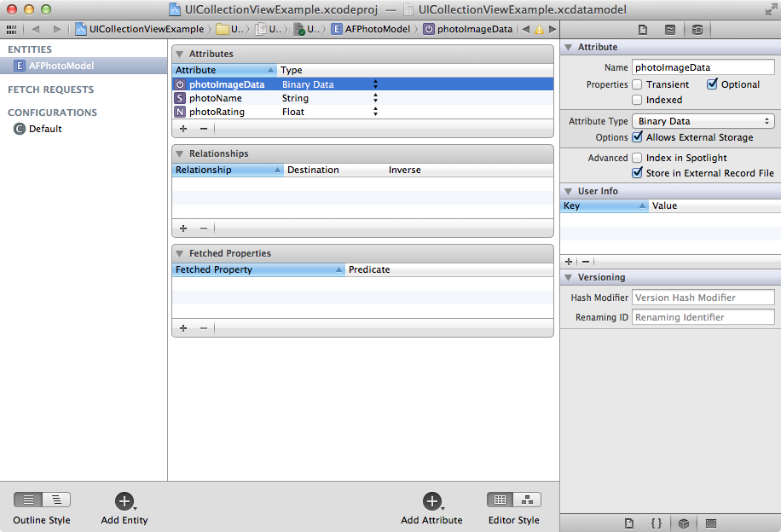Switch to Outline Style hierarchical view icon

[x=56, y=500]
